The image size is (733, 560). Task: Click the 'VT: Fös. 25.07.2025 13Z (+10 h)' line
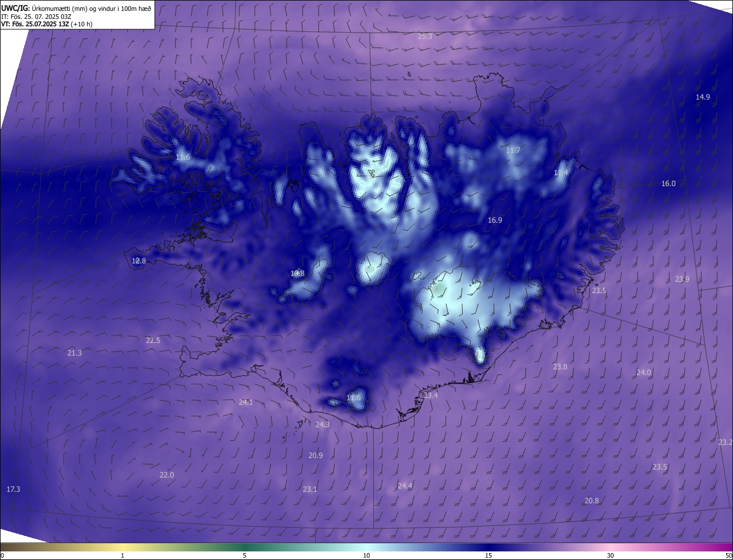[x=47, y=24]
